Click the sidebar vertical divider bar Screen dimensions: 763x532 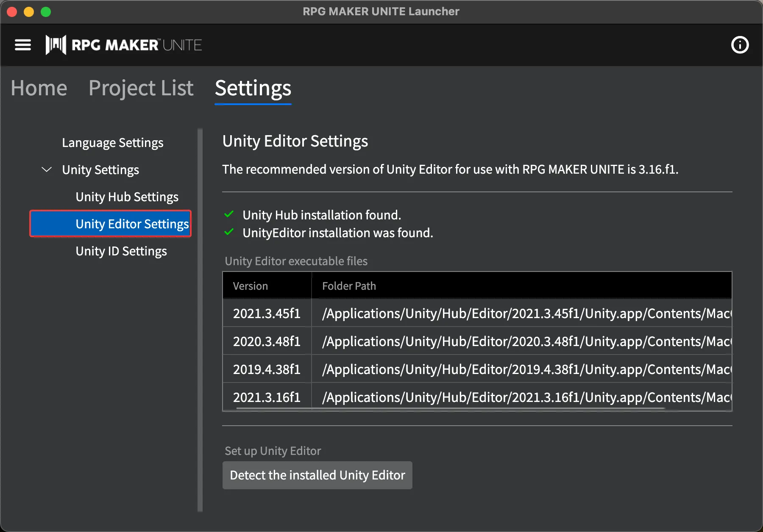coord(200,320)
